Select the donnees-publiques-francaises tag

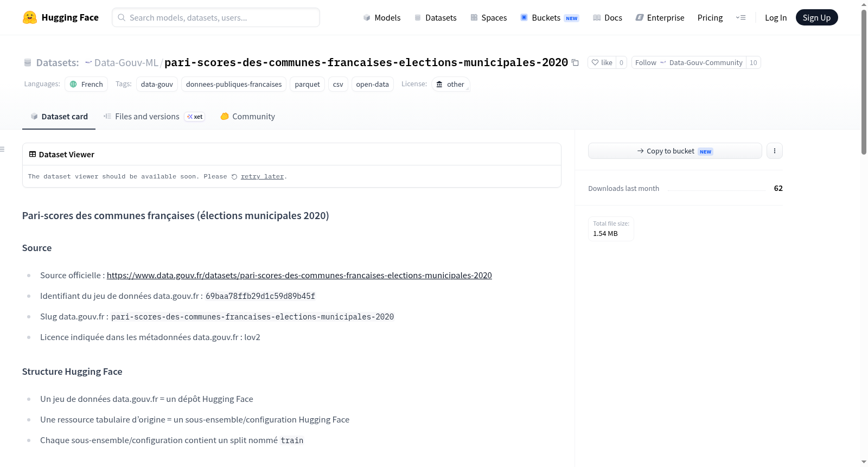pyautogui.click(x=234, y=84)
